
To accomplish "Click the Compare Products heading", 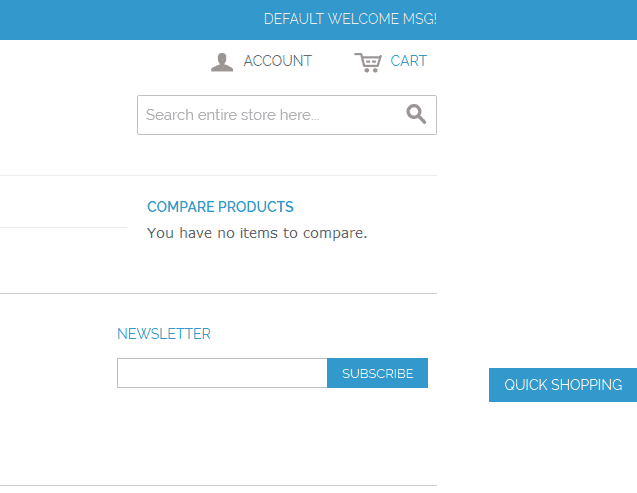I will (220, 207).
